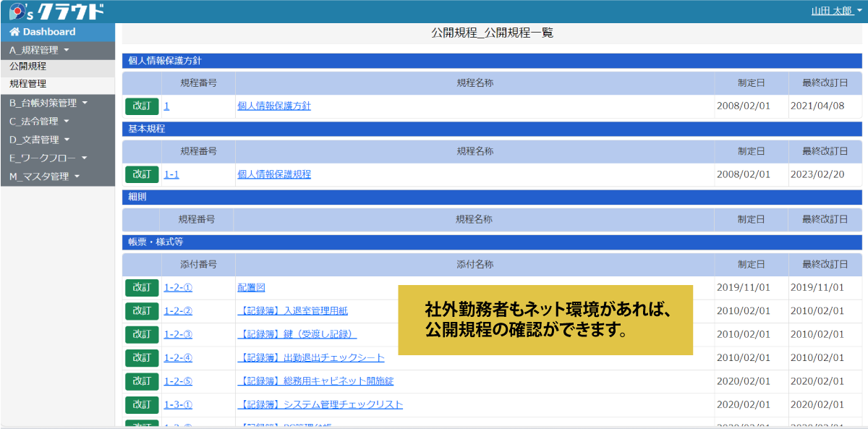Open the 配置図 attachment link
Image resolution: width=868 pixels, height=429 pixels.
pyautogui.click(x=250, y=288)
